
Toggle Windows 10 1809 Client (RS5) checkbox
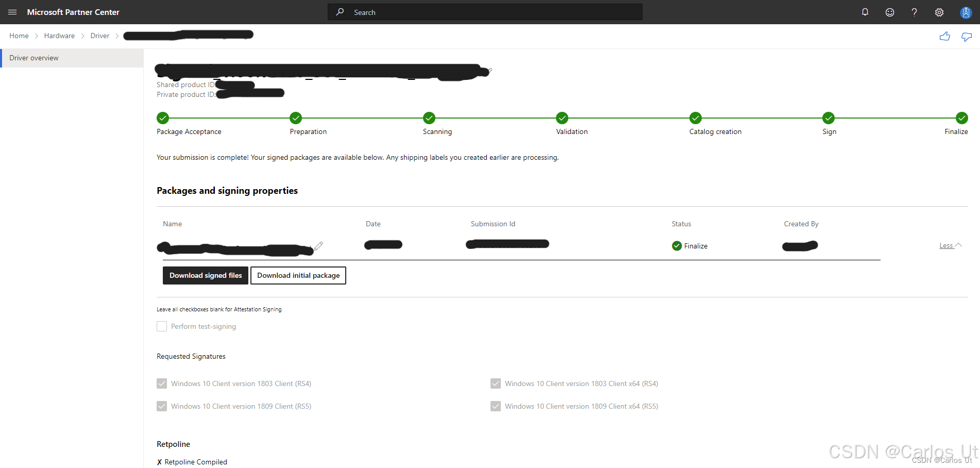pyautogui.click(x=162, y=406)
